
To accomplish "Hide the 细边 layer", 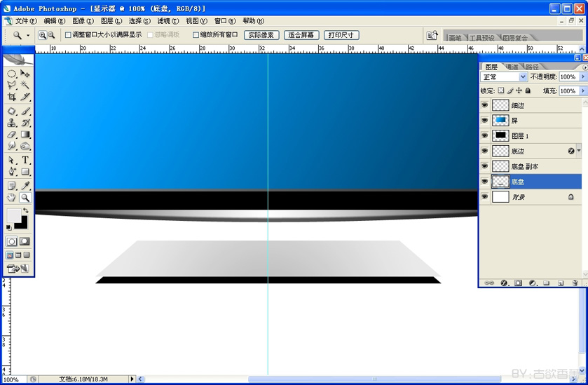I will point(484,105).
